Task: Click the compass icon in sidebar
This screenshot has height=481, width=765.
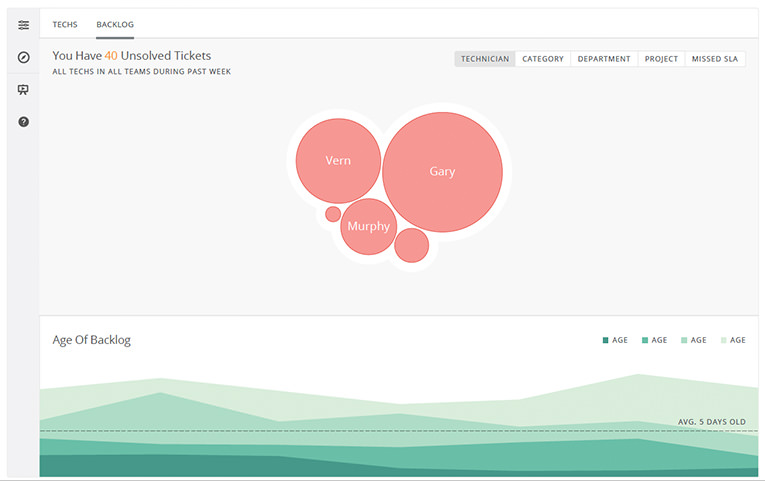Action: 23,57
